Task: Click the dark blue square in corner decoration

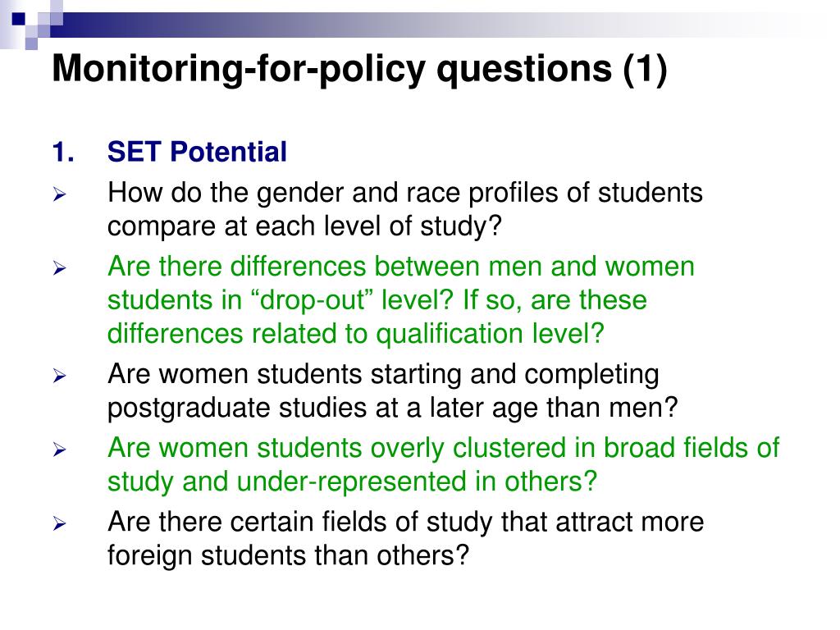Action: tap(19, 20)
